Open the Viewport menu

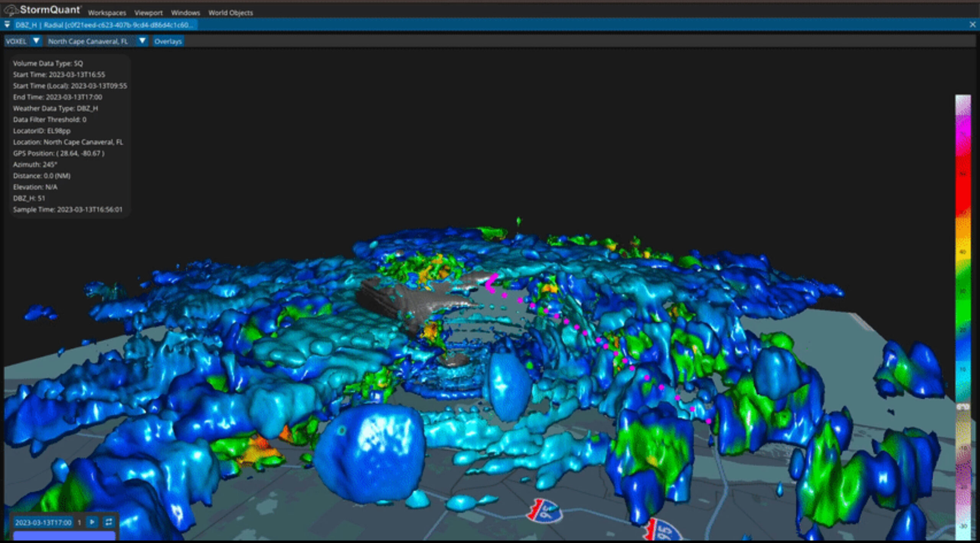pyautogui.click(x=148, y=13)
